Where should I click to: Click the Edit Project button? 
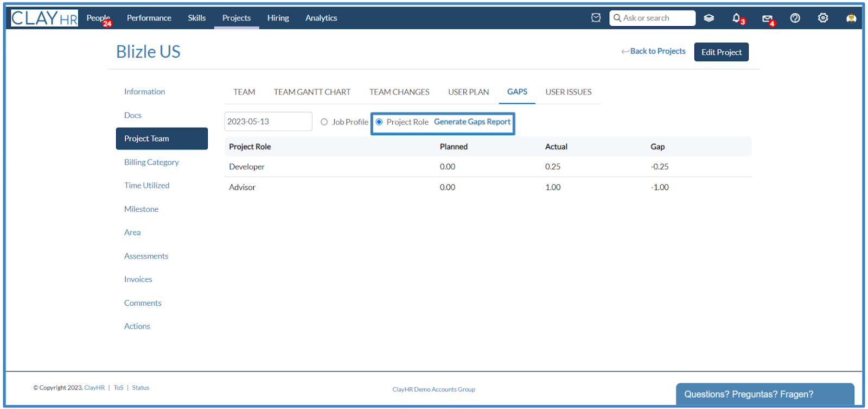point(722,52)
